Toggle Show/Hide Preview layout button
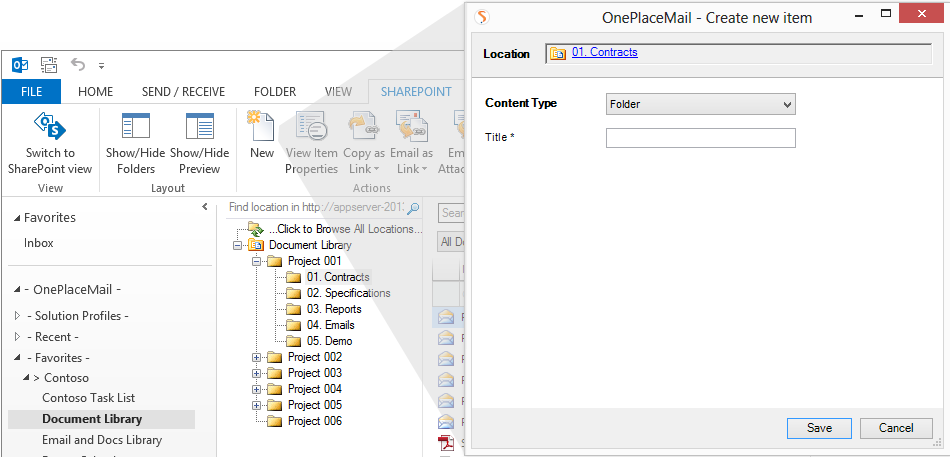The image size is (950, 457). click(199, 126)
